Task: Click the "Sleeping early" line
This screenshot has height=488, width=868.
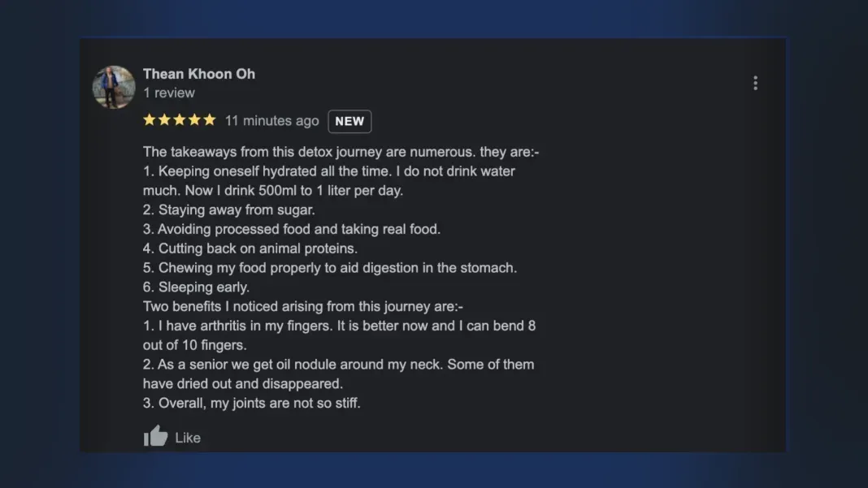Action: tap(196, 287)
